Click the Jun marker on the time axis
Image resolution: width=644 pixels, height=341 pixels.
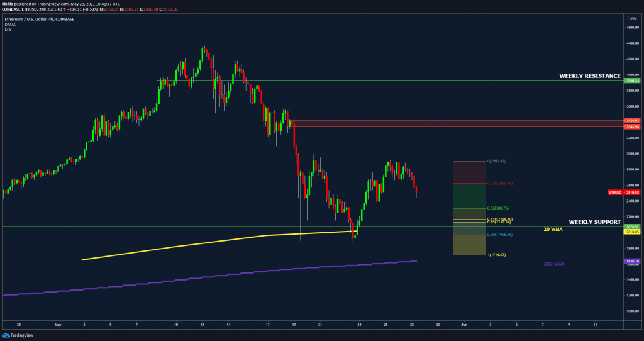point(464,325)
